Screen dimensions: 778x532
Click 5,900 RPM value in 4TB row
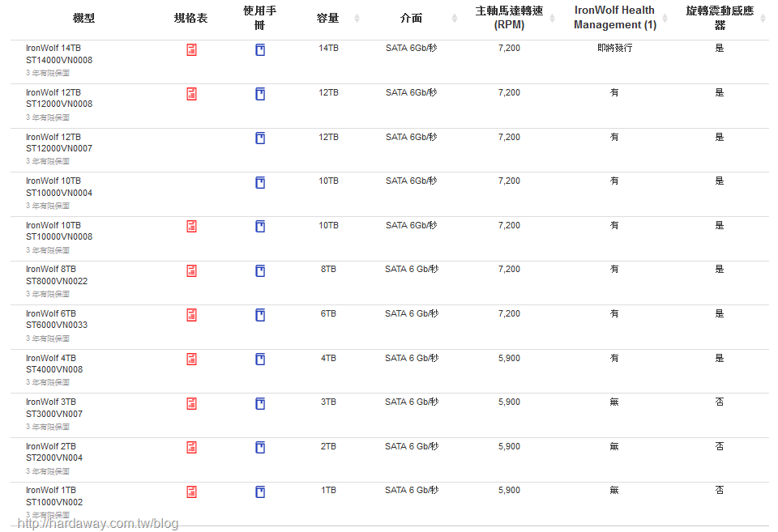(509, 358)
